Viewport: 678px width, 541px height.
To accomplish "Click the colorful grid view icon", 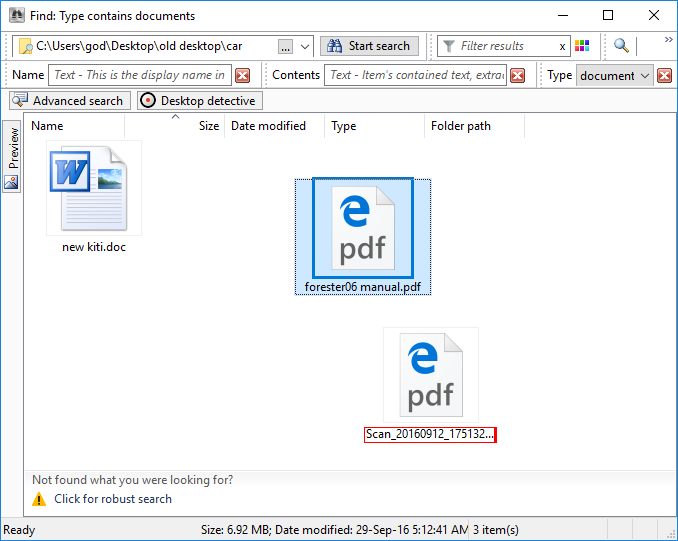I will pyautogui.click(x=582, y=46).
